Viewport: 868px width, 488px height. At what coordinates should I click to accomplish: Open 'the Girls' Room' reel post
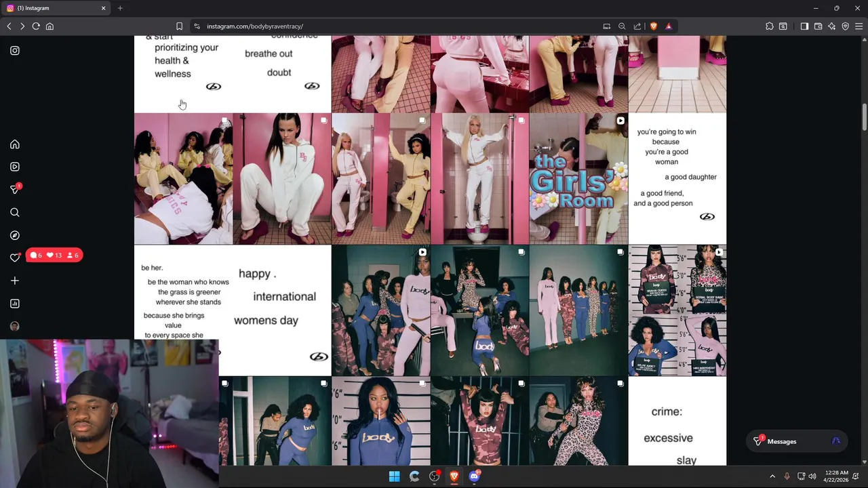[x=578, y=179]
